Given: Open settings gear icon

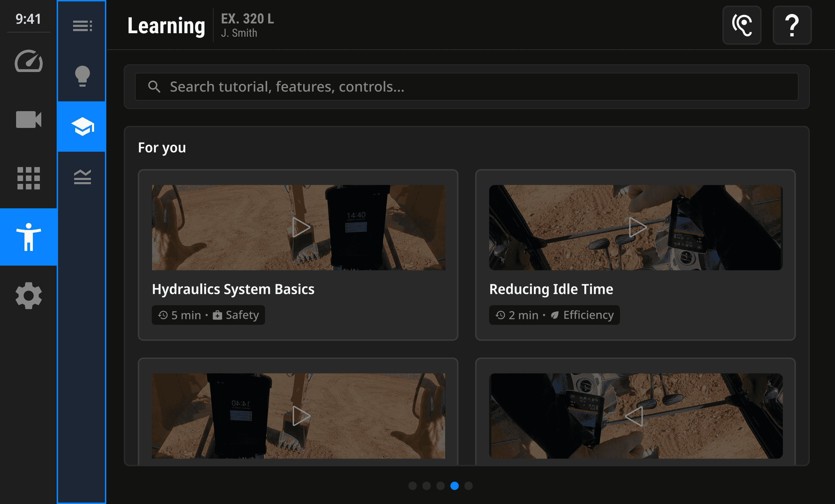Looking at the screenshot, I should tap(29, 296).
